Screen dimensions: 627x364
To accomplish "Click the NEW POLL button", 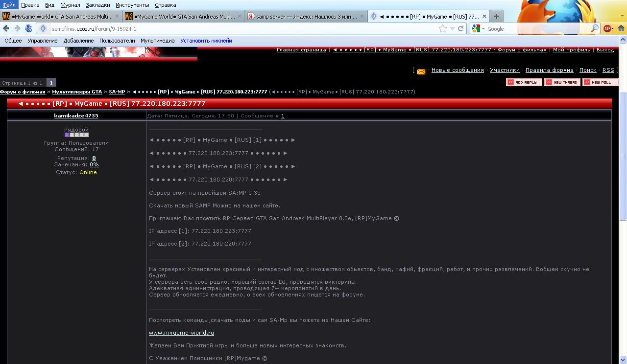I will point(600,82).
